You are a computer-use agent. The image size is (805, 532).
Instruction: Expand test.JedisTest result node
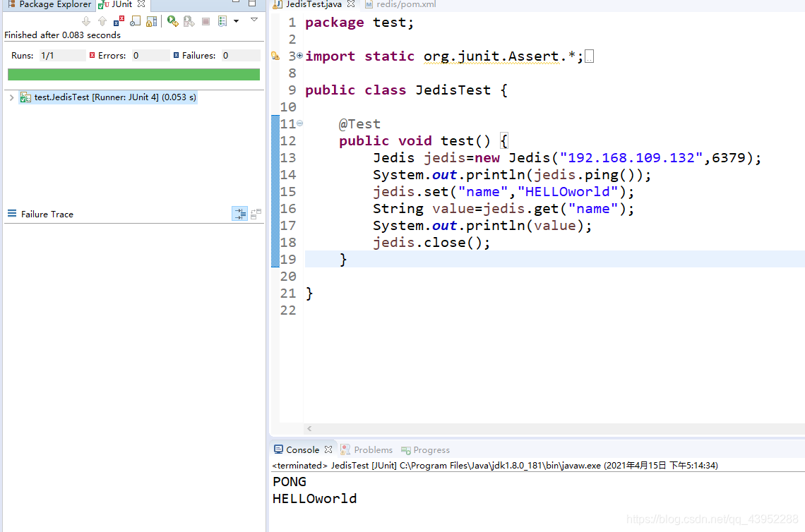click(x=11, y=97)
